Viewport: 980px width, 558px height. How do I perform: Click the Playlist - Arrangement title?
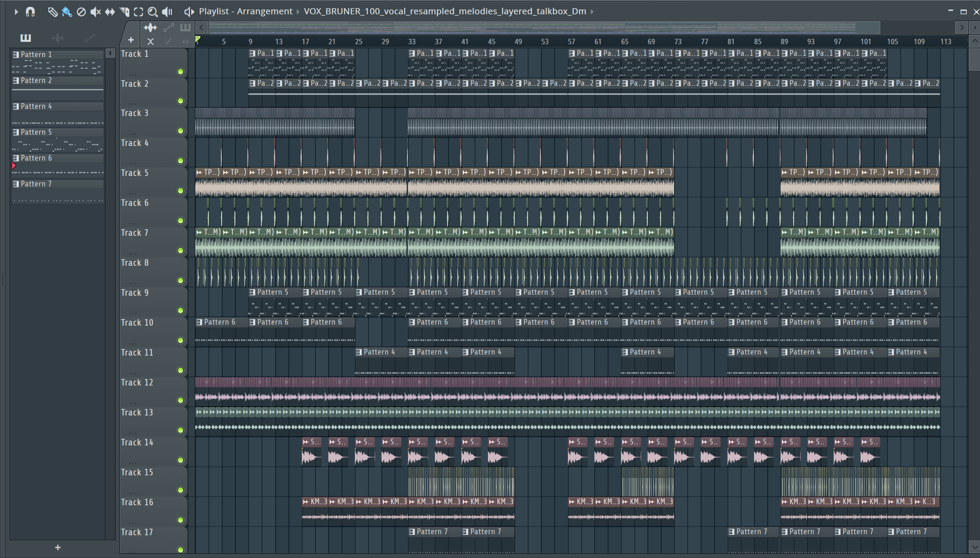[x=245, y=12]
